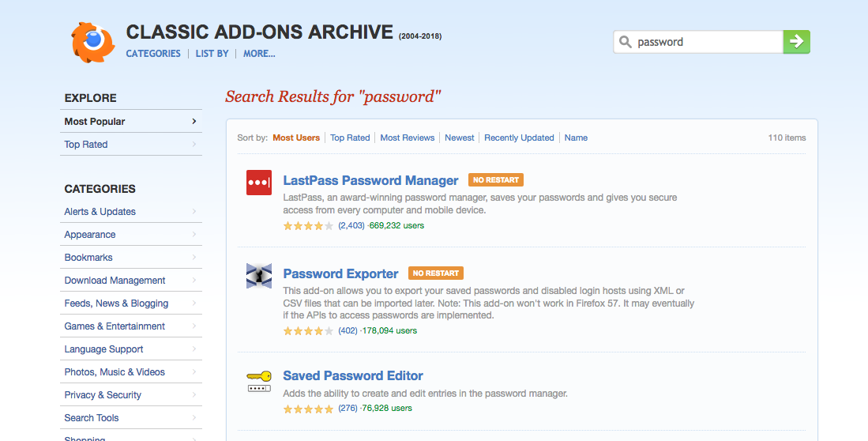Screen dimensions: 868x441
Task: Click the "178,094 users" count
Action: pos(389,330)
